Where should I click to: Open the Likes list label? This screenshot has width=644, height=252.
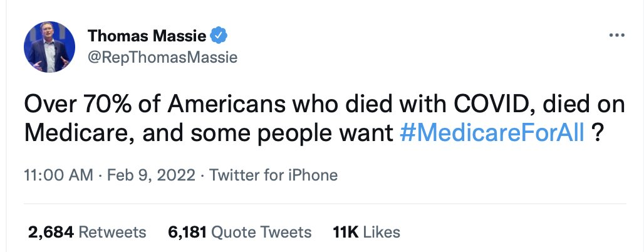coord(382,233)
